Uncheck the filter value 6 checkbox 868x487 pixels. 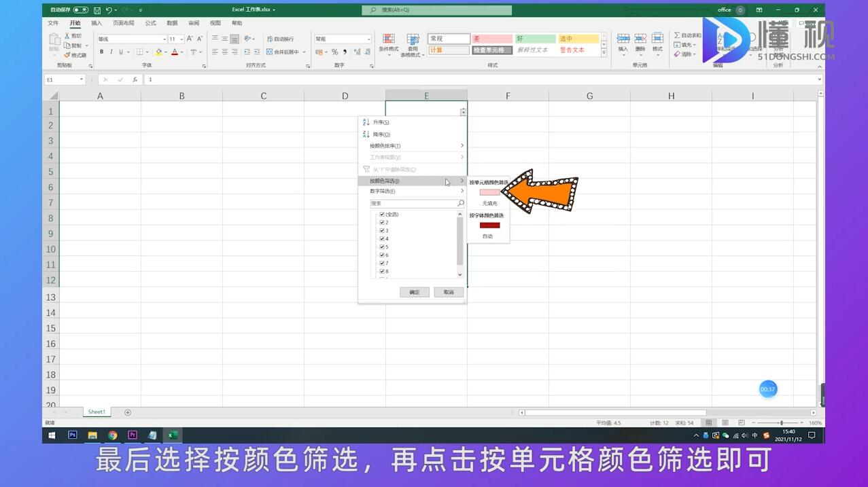[382, 255]
